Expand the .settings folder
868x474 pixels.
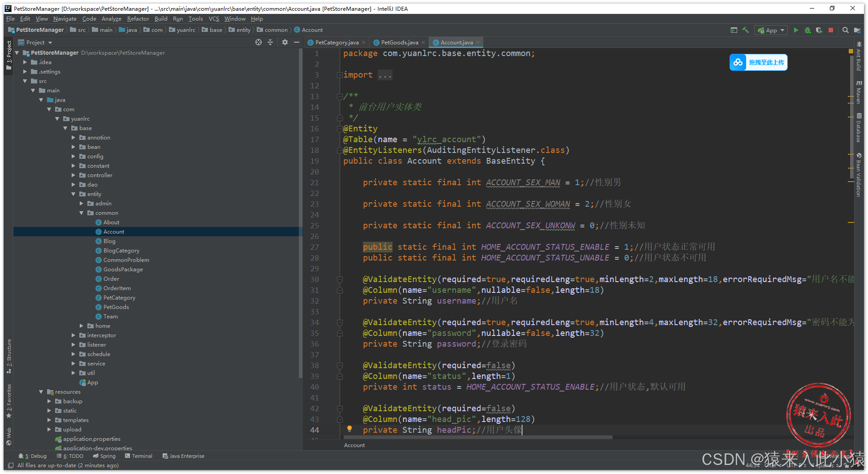(x=25, y=72)
